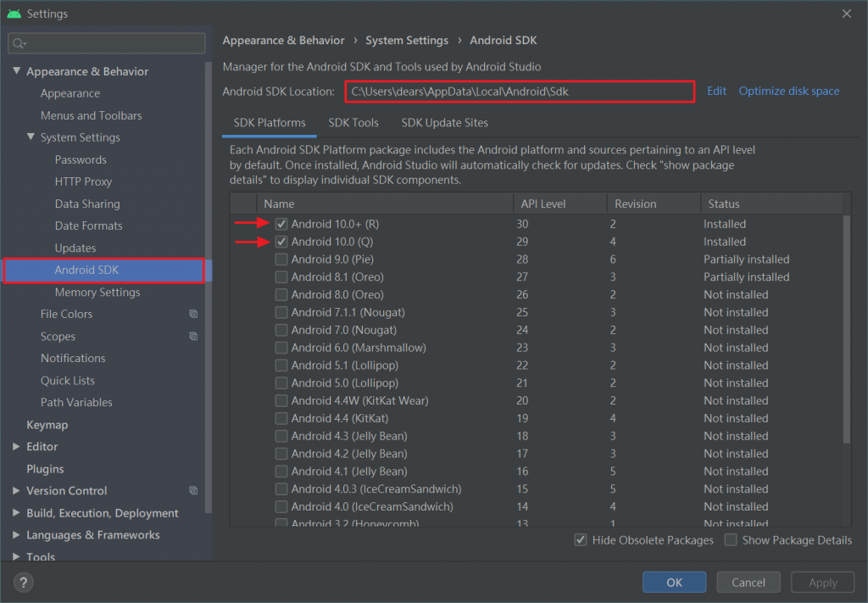
Task: Open Memory Settings page
Action: (97, 293)
